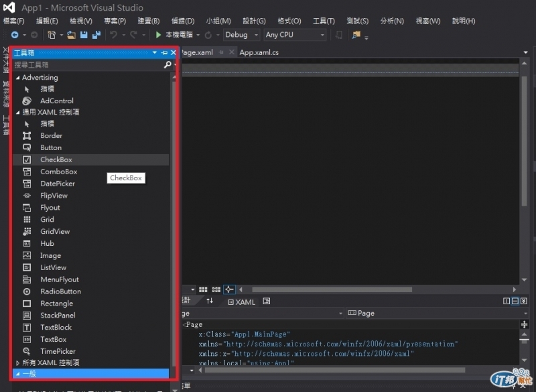Choose the Rectangle control

coord(90,303)
